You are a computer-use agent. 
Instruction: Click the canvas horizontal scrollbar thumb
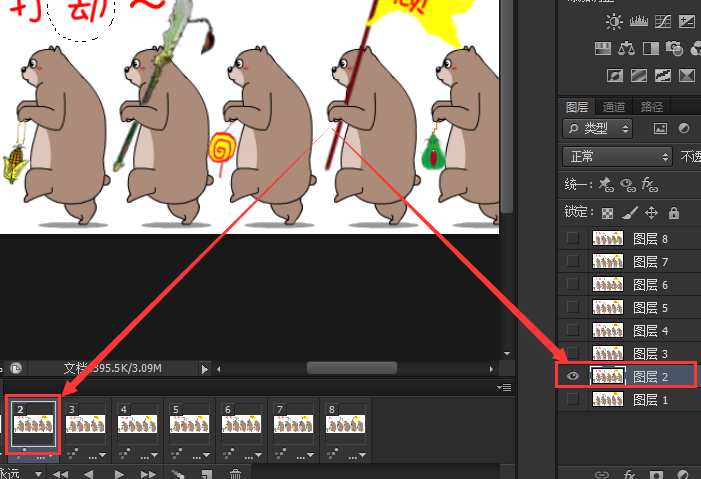(x=352, y=369)
